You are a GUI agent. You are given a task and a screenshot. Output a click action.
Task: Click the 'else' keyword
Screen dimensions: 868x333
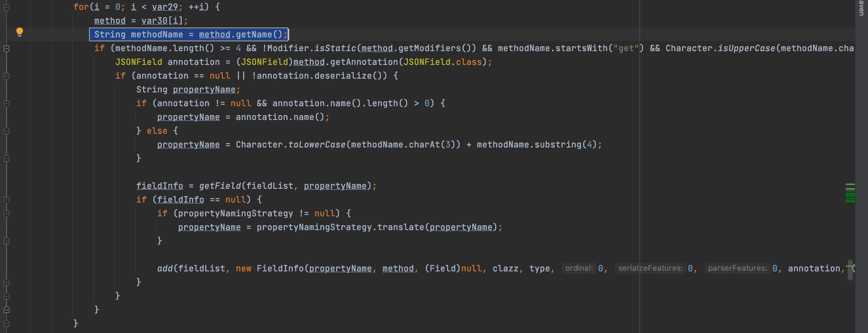coord(157,131)
